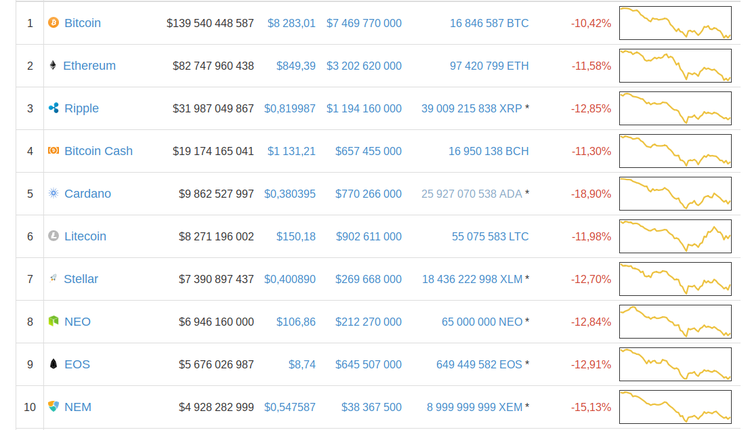Click the NEM logo icon

tap(54, 407)
